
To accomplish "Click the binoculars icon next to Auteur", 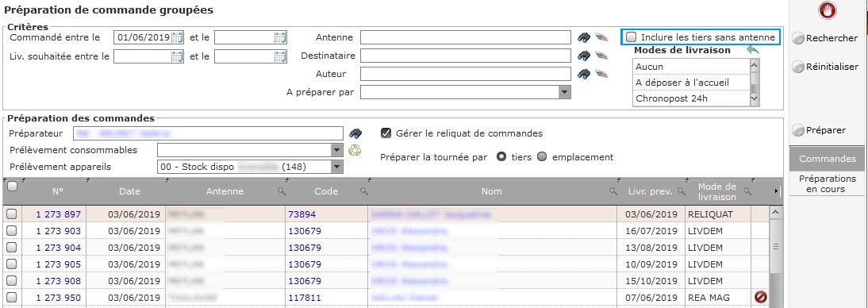I will coord(583,74).
